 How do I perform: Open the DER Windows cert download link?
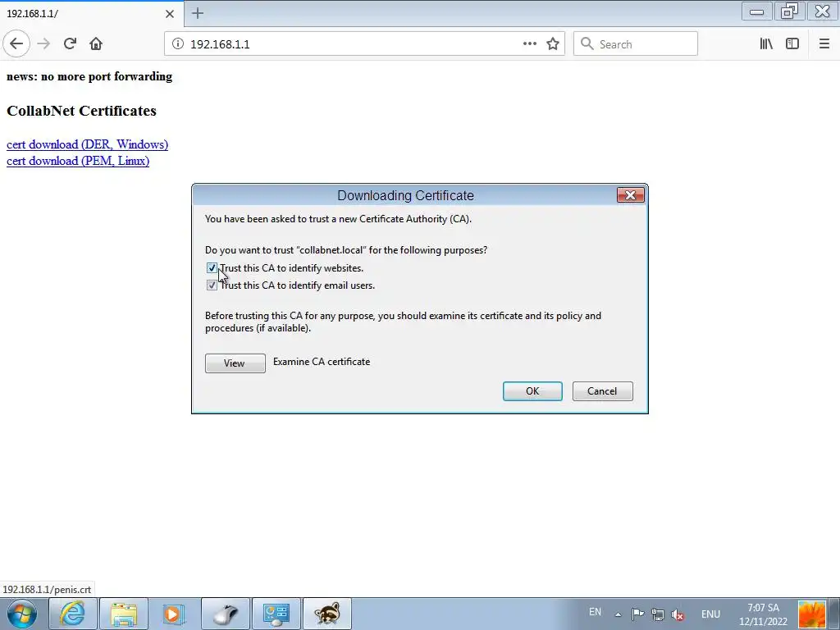coord(87,144)
